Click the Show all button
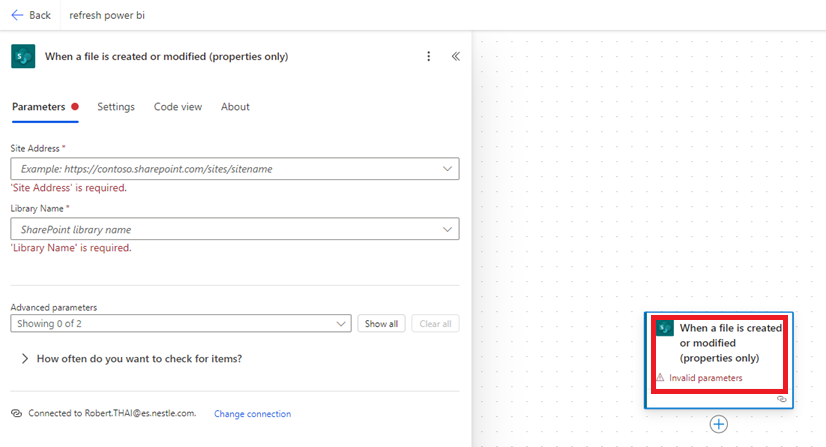 (x=382, y=324)
